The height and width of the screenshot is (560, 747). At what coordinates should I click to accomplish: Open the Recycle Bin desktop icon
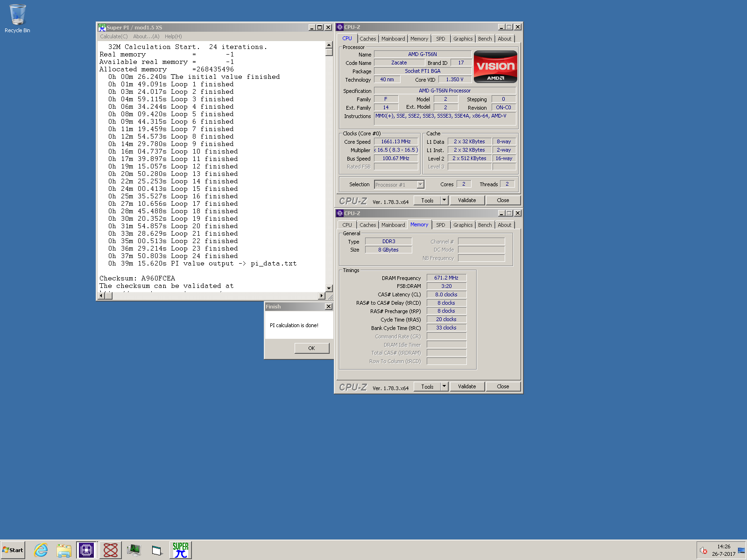17,19
